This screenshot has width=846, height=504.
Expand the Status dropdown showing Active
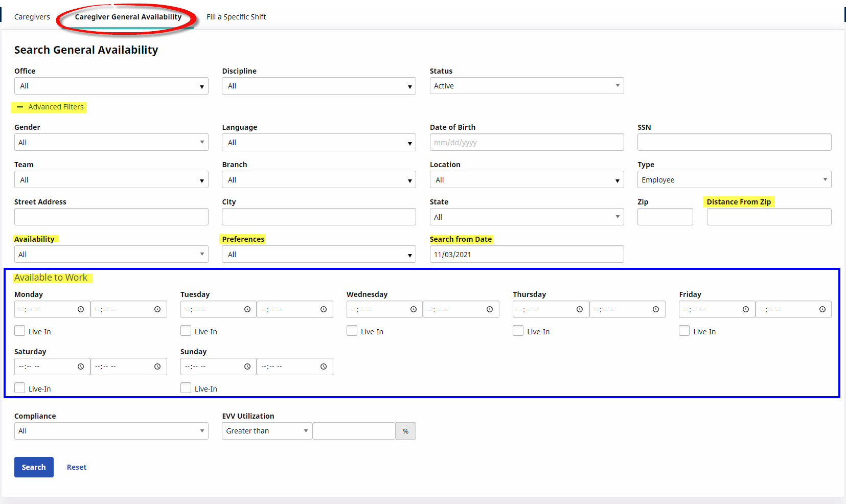[527, 86]
